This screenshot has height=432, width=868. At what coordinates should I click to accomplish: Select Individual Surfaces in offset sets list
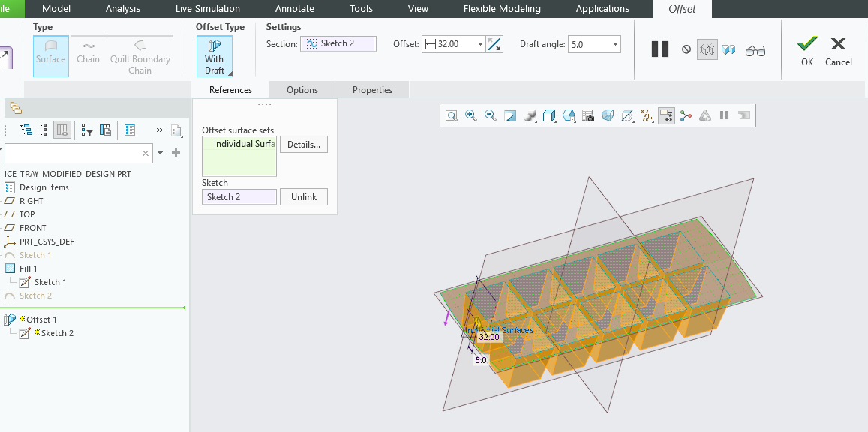pyautogui.click(x=245, y=144)
